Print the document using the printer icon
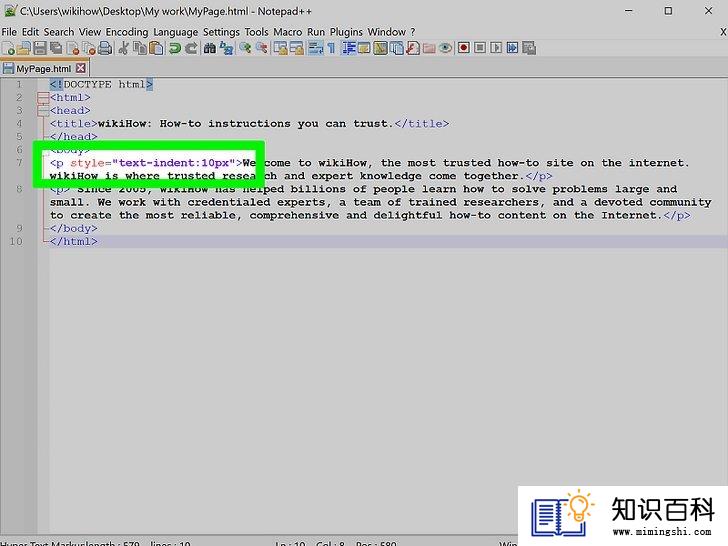Viewport: 728px width, 546px height. click(x=105, y=48)
